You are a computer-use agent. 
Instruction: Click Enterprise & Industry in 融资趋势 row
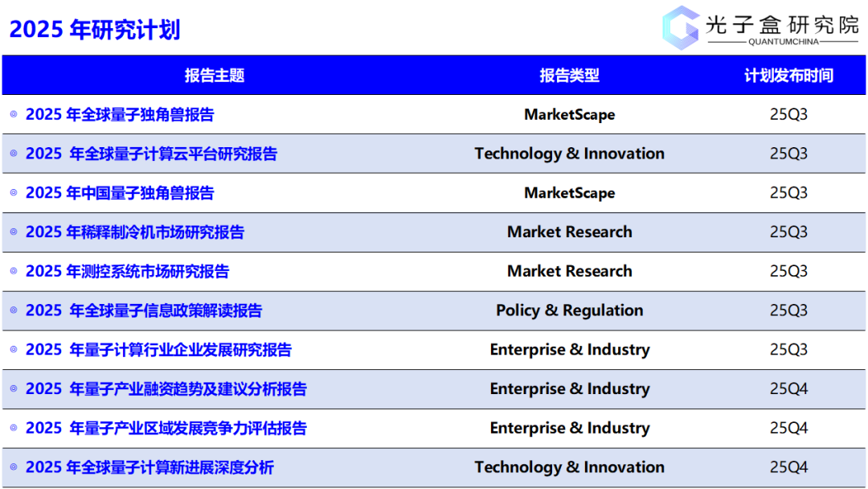(570, 388)
